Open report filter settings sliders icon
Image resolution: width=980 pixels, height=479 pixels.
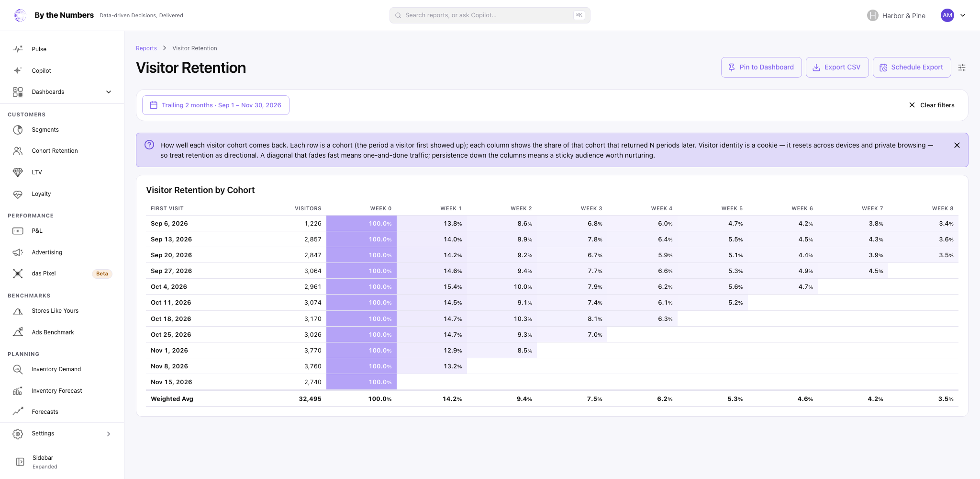point(962,68)
